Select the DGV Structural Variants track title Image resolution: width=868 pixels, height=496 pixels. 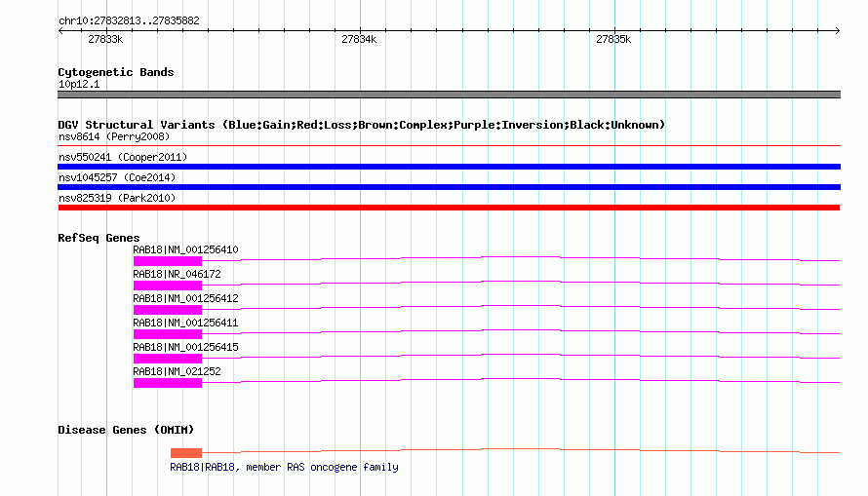tap(362, 125)
